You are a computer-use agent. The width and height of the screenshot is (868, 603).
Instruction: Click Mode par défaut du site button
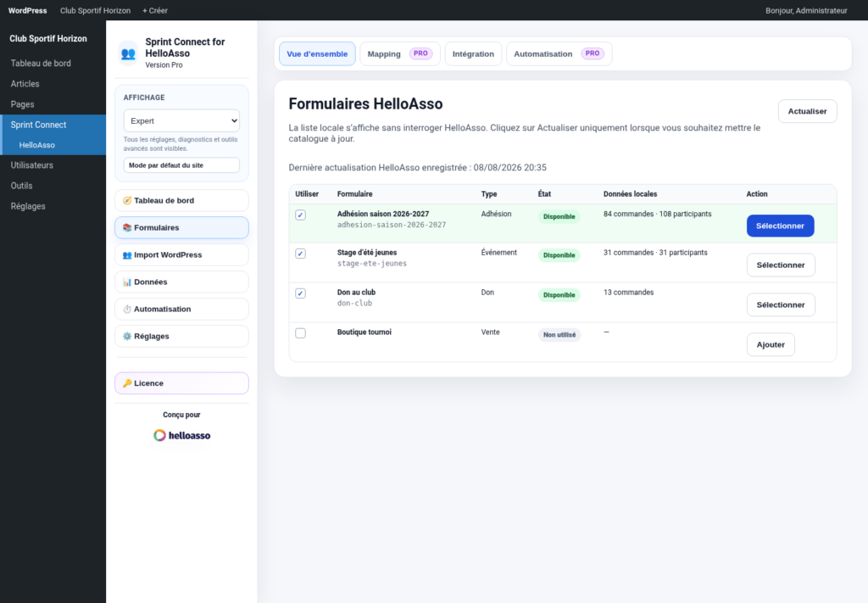181,165
